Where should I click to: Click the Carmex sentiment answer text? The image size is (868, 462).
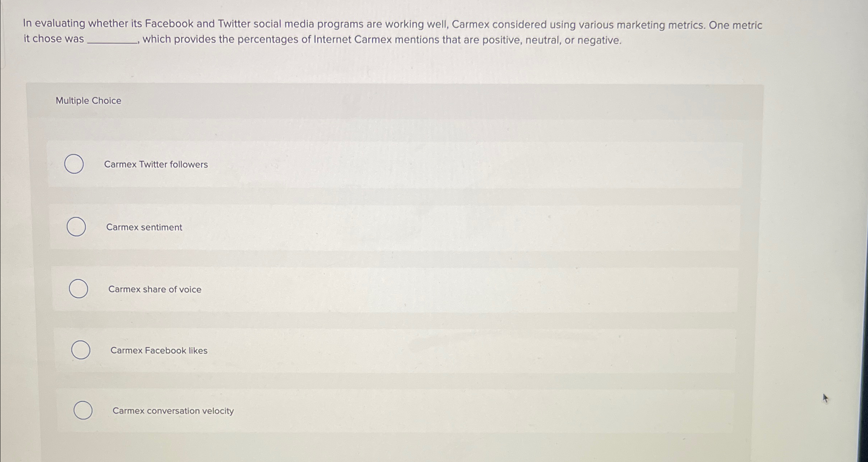pyautogui.click(x=144, y=227)
